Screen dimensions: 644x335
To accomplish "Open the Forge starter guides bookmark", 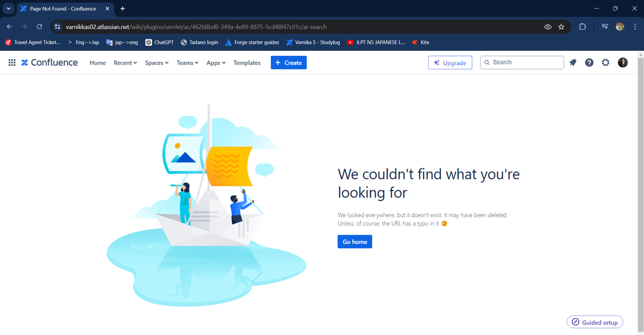I will [252, 43].
